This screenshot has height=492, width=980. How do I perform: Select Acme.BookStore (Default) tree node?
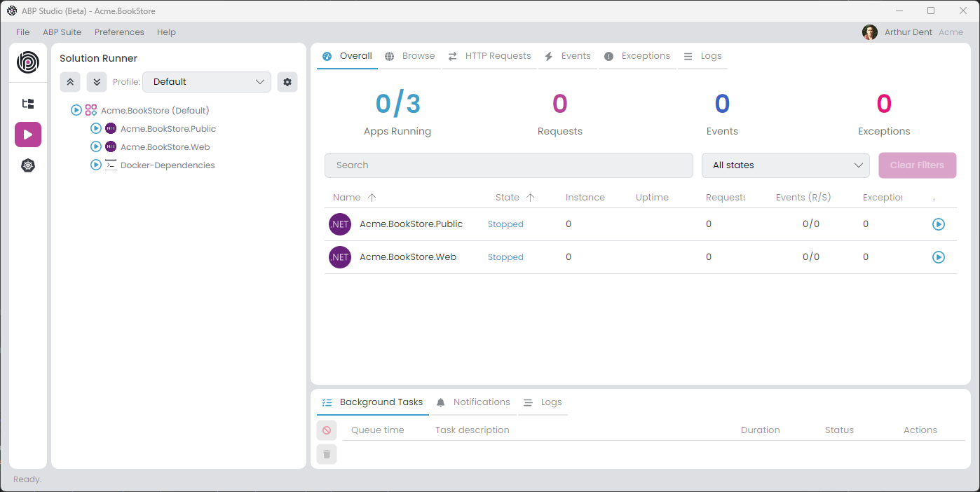click(155, 110)
